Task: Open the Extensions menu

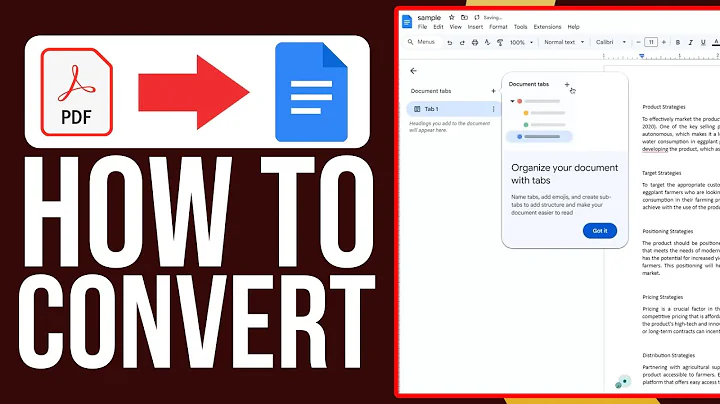Action: coord(547,27)
